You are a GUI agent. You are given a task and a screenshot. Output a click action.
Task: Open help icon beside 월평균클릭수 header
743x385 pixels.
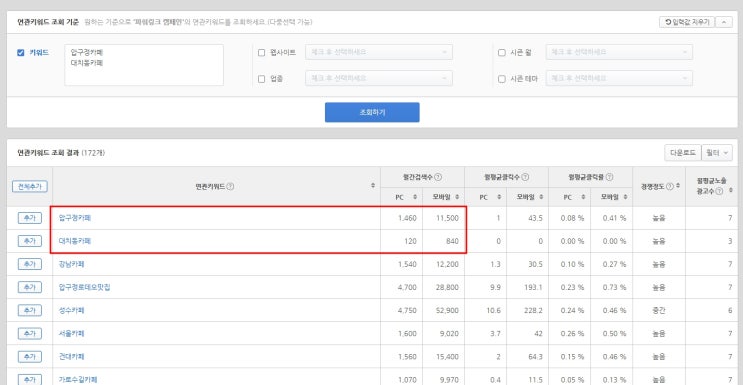(x=525, y=177)
